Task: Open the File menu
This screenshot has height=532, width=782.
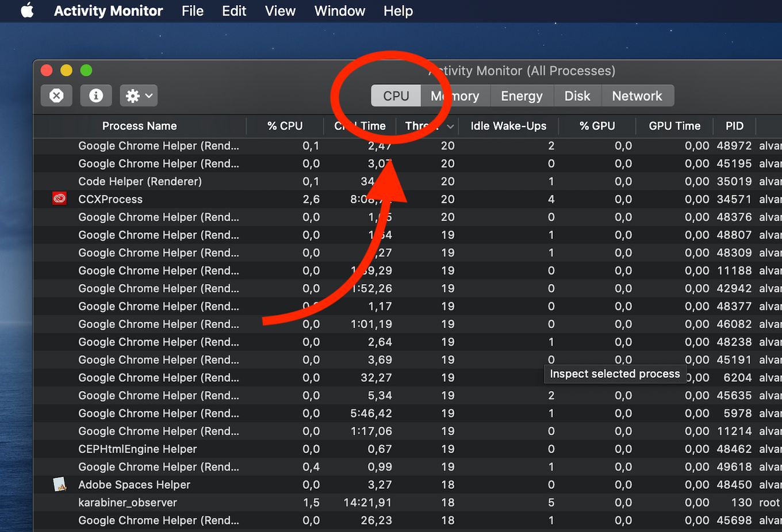Action: [193, 11]
